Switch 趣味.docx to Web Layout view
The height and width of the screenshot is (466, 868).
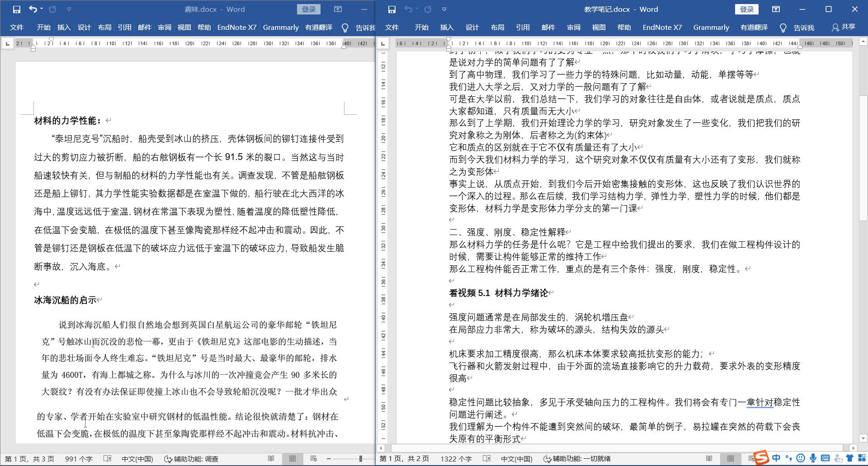click(314, 459)
